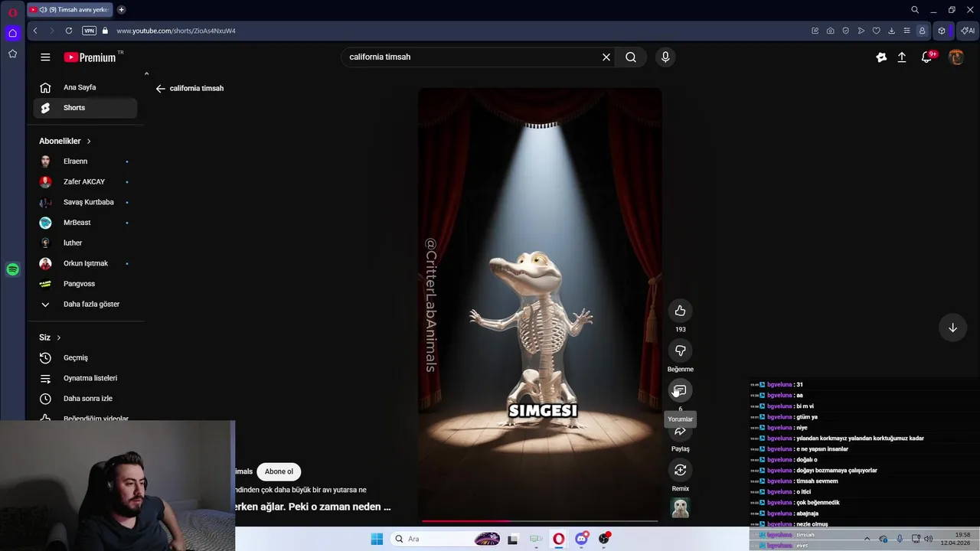980x551 pixels.
Task: Open the YouTube account avatar menu
Action: [956, 57]
